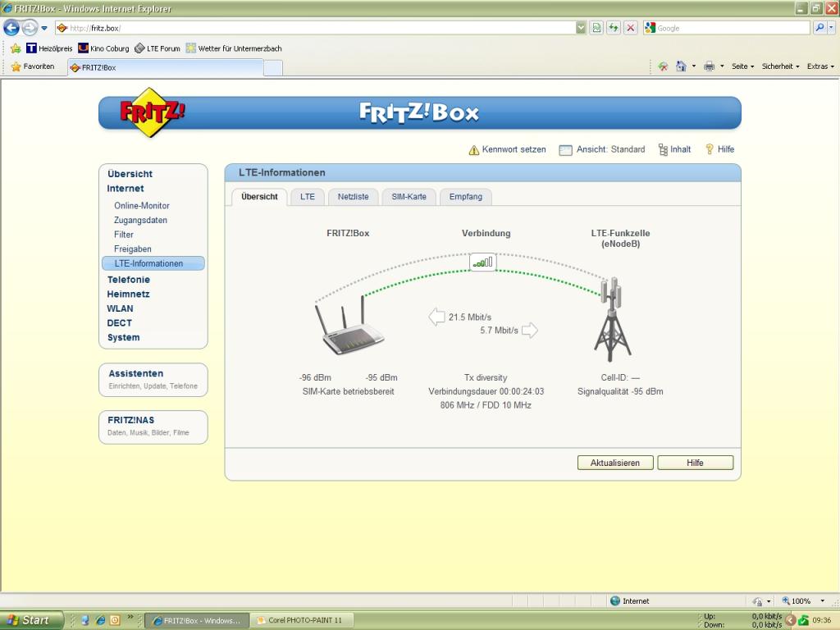Open a new blank browser tab

tap(273, 67)
